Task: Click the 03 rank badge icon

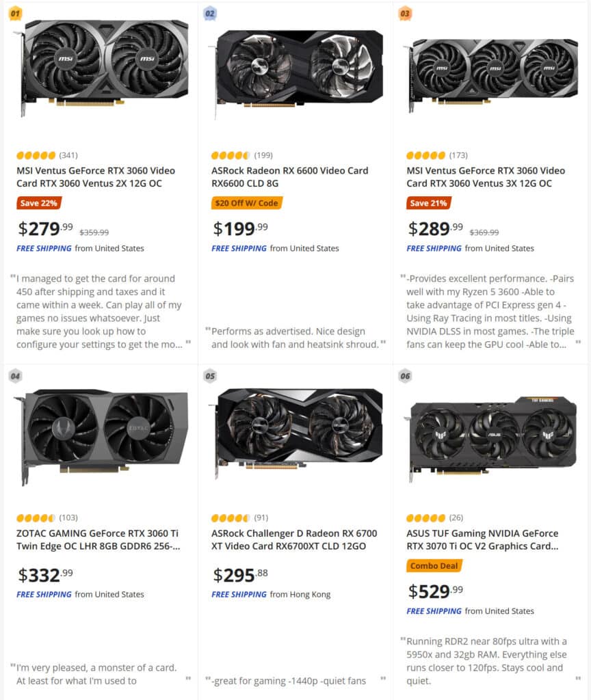Action: pyautogui.click(x=405, y=14)
